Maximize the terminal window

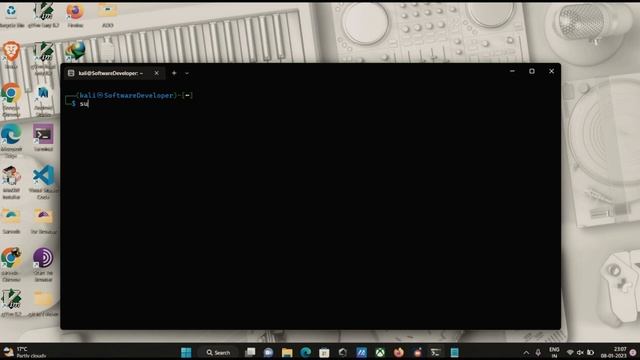[x=532, y=71]
